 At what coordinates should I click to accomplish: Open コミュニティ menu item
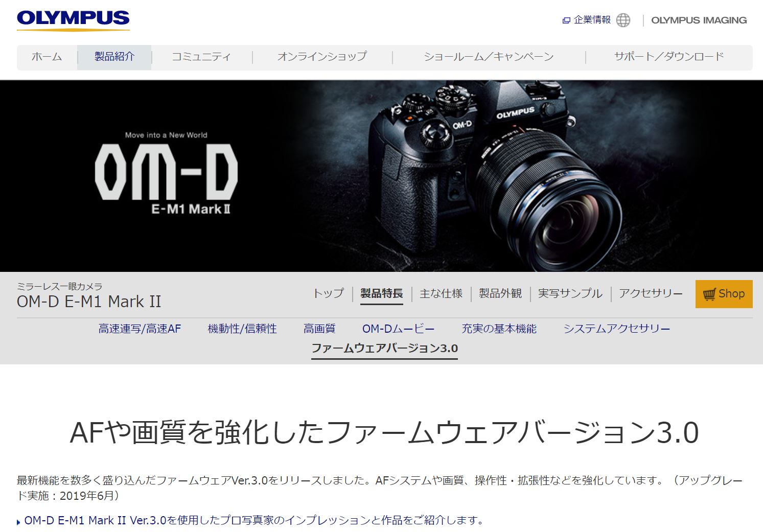click(x=201, y=57)
